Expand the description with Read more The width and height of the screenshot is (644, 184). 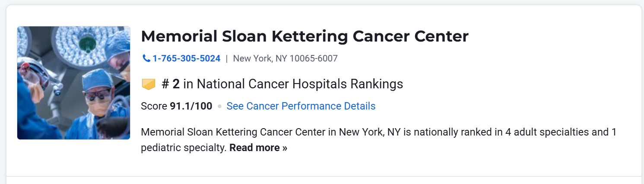(x=255, y=148)
